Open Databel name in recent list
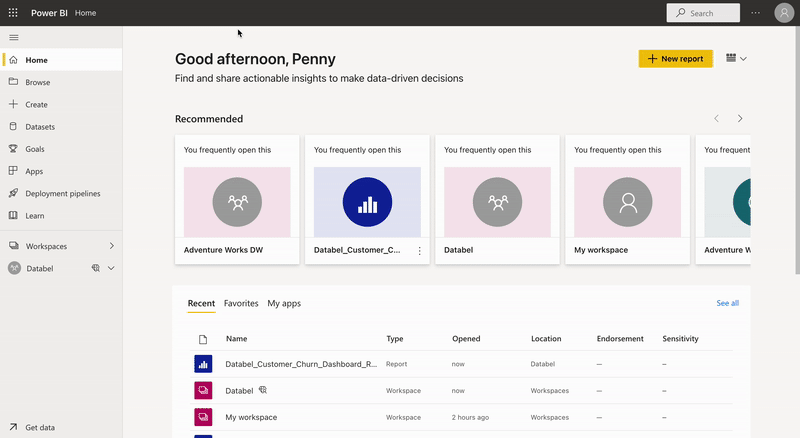 click(x=239, y=391)
